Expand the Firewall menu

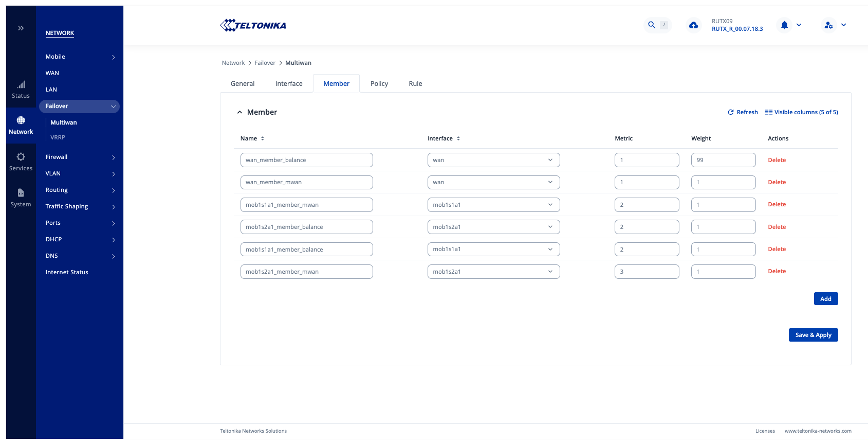pyautogui.click(x=80, y=157)
